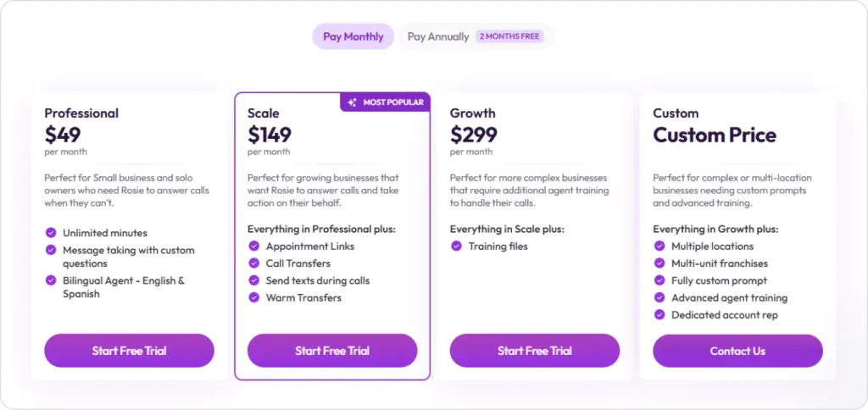Click the 2 Months Free badge
The height and width of the screenshot is (410, 868).
coord(509,36)
